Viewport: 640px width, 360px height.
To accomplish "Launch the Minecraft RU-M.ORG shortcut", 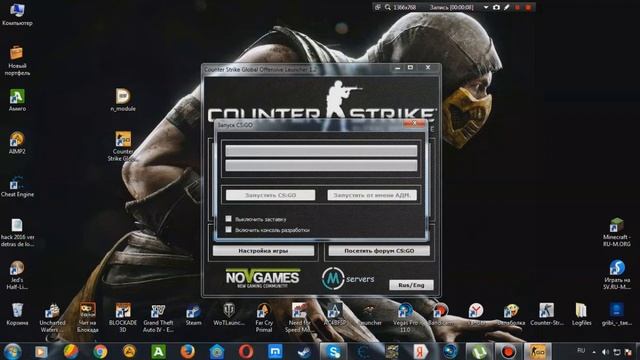I will coord(617,233).
